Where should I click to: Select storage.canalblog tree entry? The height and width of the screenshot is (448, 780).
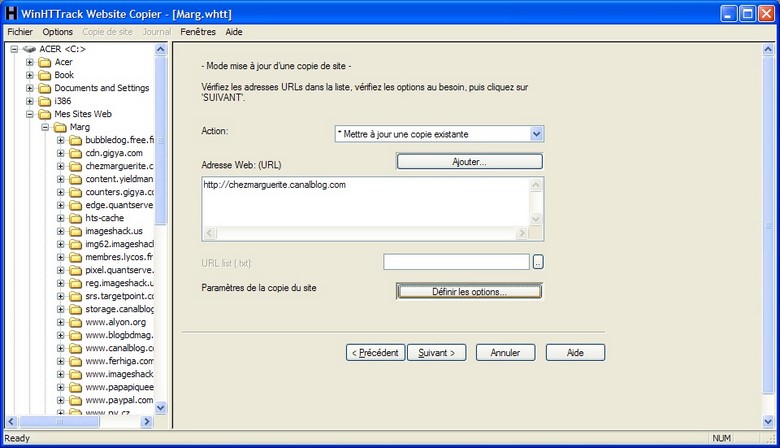pyautogui.click(x=119, y=309)
